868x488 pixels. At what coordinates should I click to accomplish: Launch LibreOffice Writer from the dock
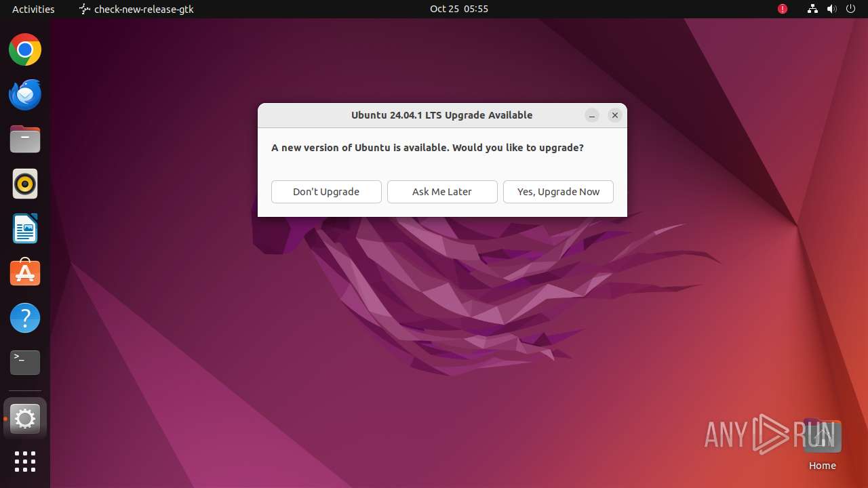(25, 228)
